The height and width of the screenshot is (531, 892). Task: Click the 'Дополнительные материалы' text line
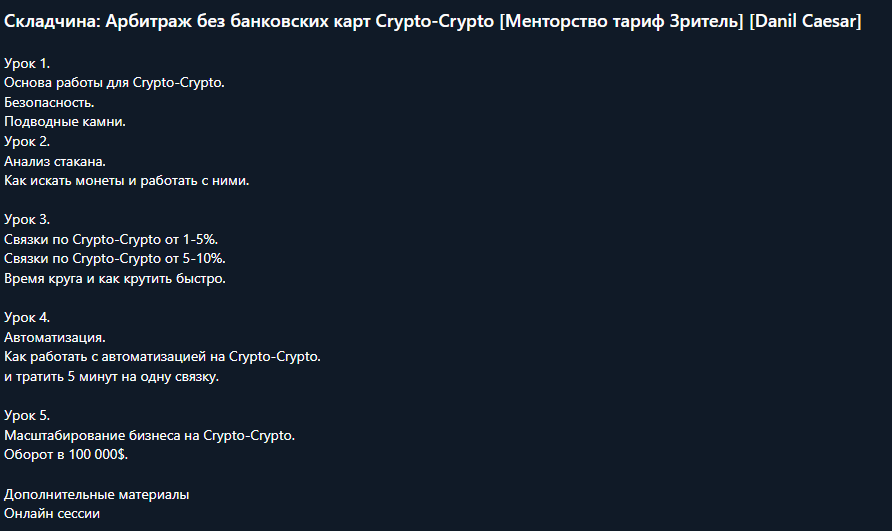[x=96, y=494]
